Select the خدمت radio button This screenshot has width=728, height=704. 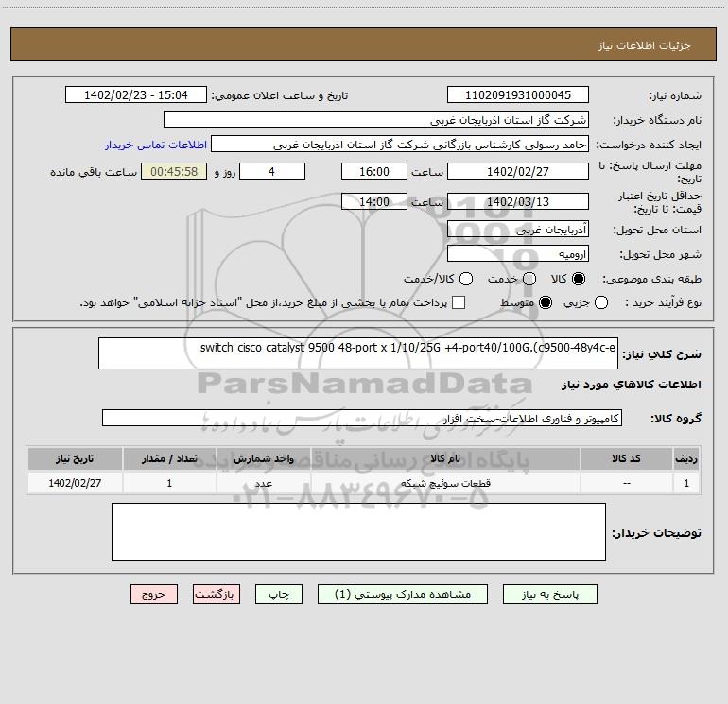(x=529, y=279)
